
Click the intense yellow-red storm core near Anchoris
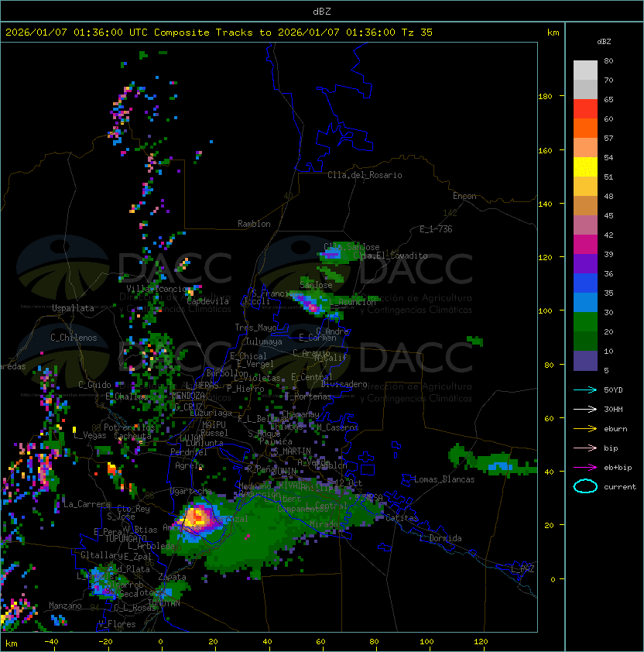196,517
